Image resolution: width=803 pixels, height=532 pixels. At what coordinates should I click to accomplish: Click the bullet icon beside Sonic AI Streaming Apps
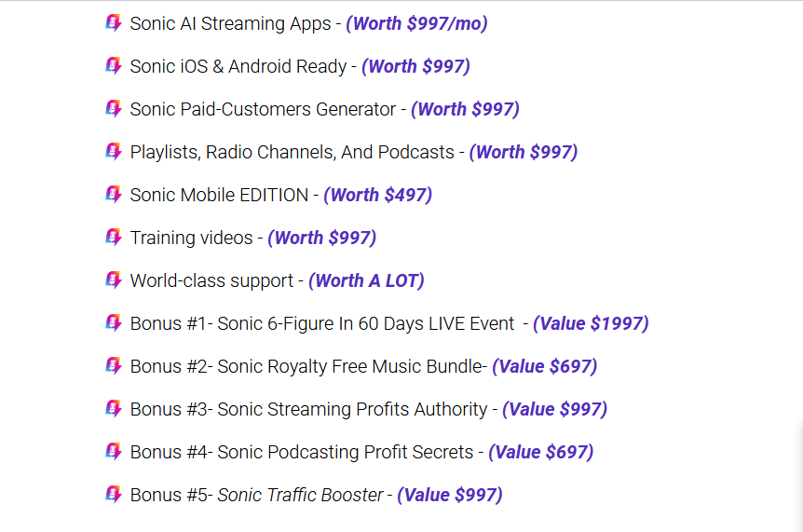coord(114,23)
